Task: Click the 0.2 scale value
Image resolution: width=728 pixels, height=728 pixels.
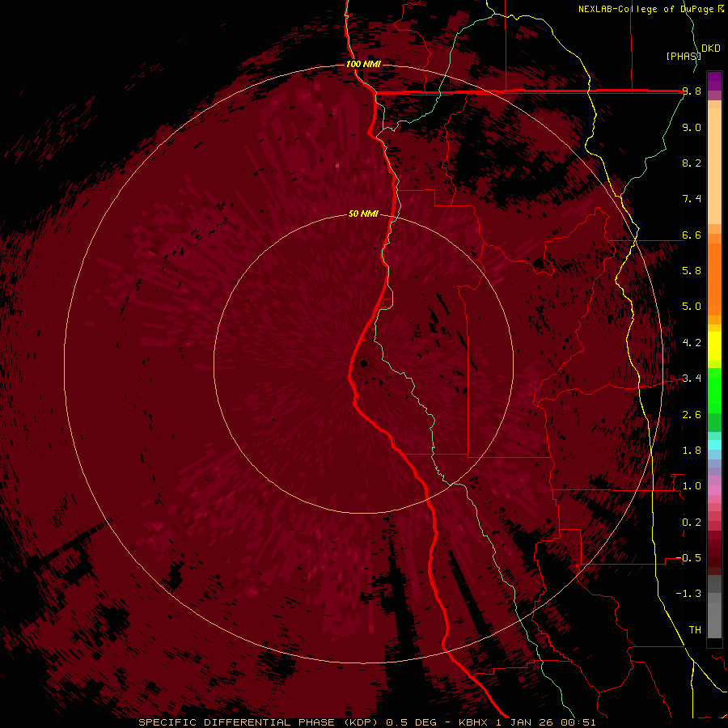Action: tap(692, 522)
